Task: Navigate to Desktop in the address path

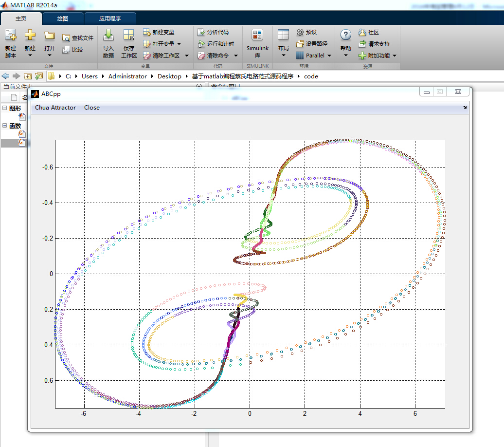Action: (169, 76)
